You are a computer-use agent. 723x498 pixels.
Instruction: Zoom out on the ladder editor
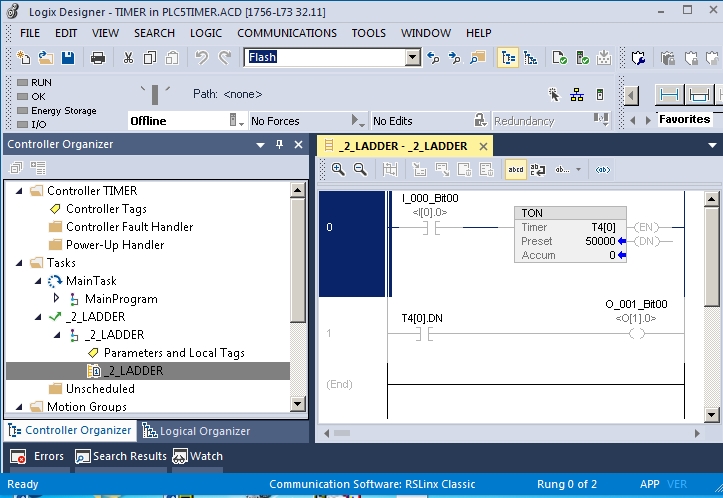coord(360,170)
